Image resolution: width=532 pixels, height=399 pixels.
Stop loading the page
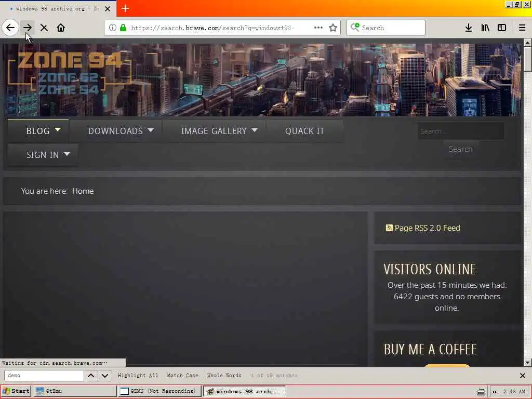(x=44, y=28)
